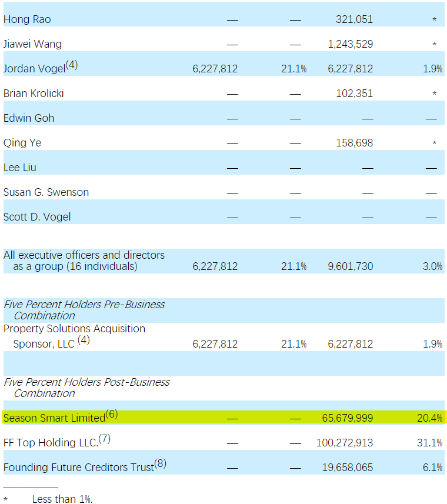Open footnote (8) beside Founding Future Creditors Trust
The height and width of the screenshot is (504, 447).
(161, 464)
